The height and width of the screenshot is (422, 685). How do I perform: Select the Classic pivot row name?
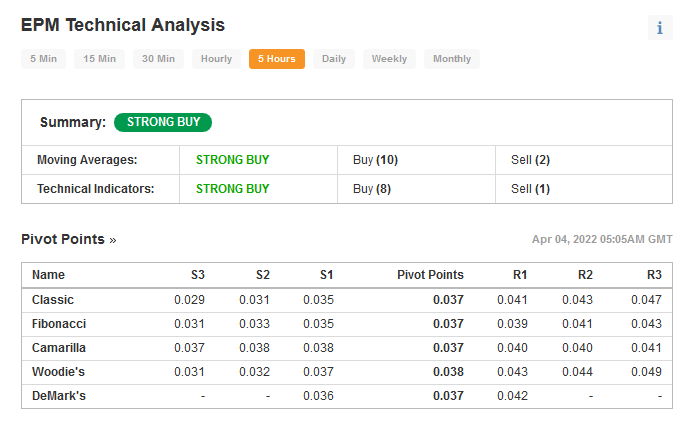[x=53, y=300]
